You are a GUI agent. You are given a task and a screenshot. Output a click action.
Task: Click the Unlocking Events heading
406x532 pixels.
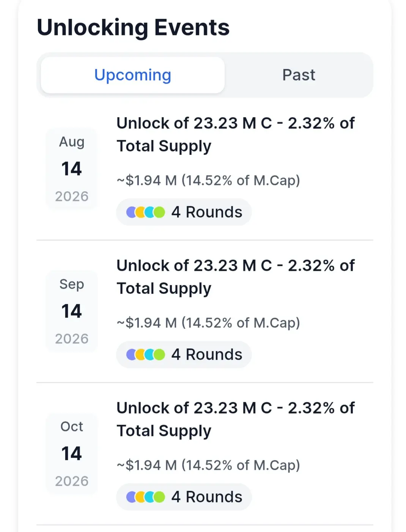click(x=133, y=28)
